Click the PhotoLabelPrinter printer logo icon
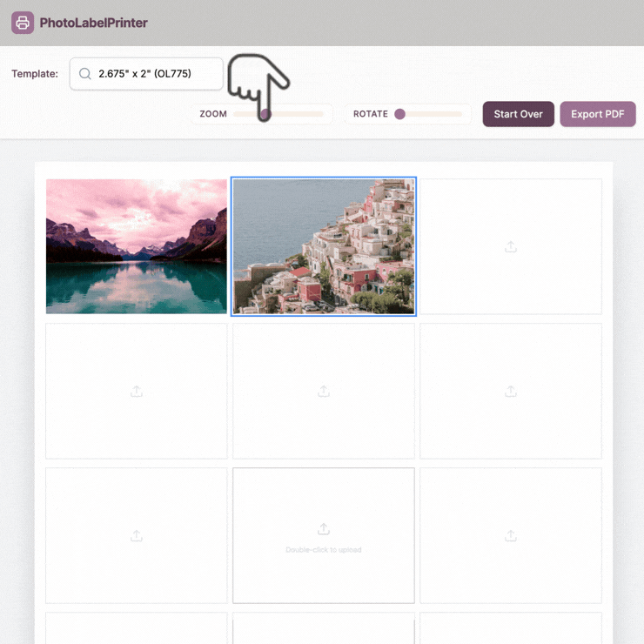644x644 pixels. 23,23
